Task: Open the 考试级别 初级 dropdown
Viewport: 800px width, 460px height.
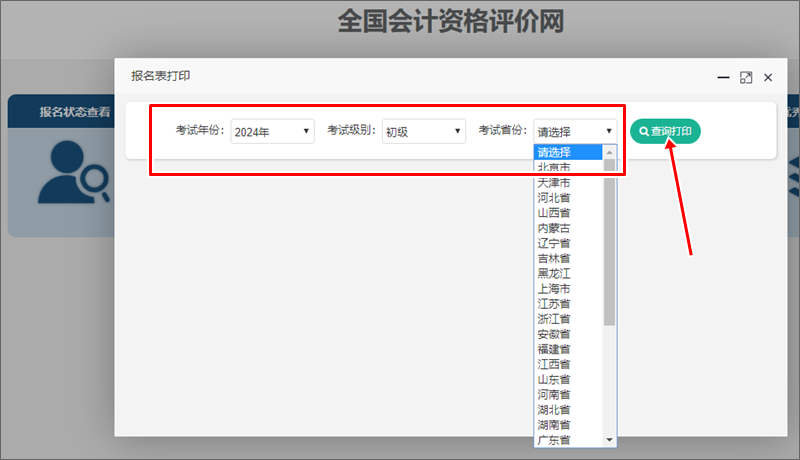Action: point(423,132)
